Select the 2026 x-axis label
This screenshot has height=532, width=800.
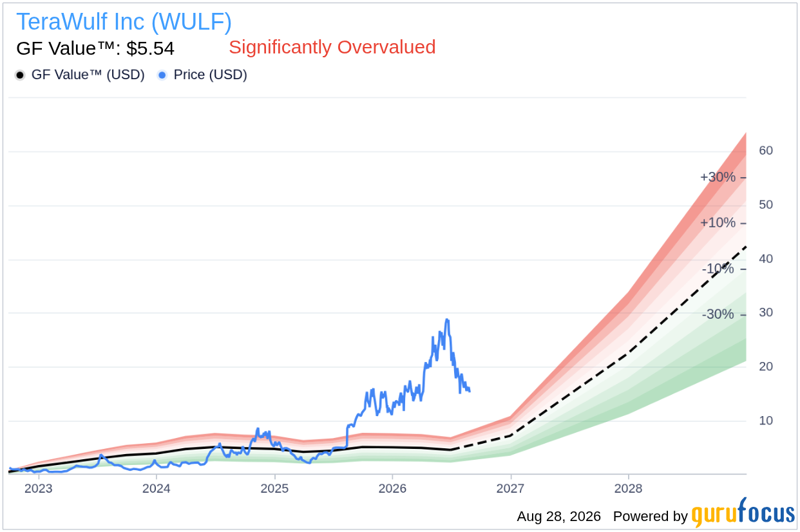tap(392, 489)
